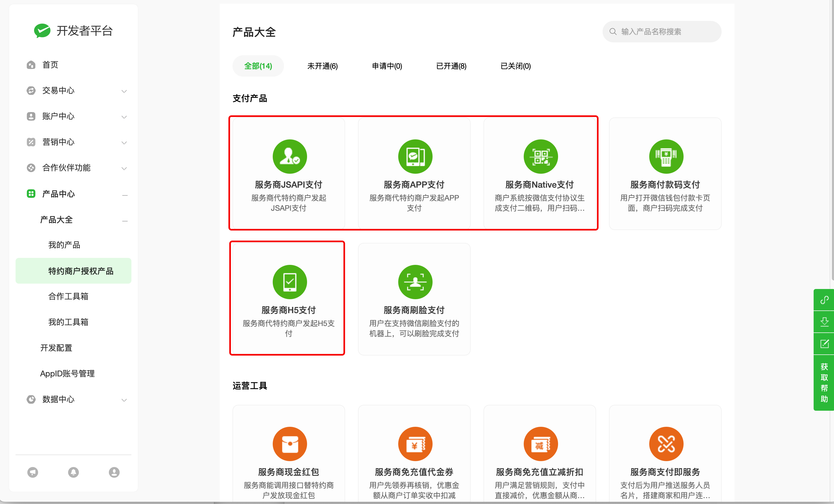834x504 pixels.
Task: Click the 账户中心 sidebar icon
Action: coord(31,116)
